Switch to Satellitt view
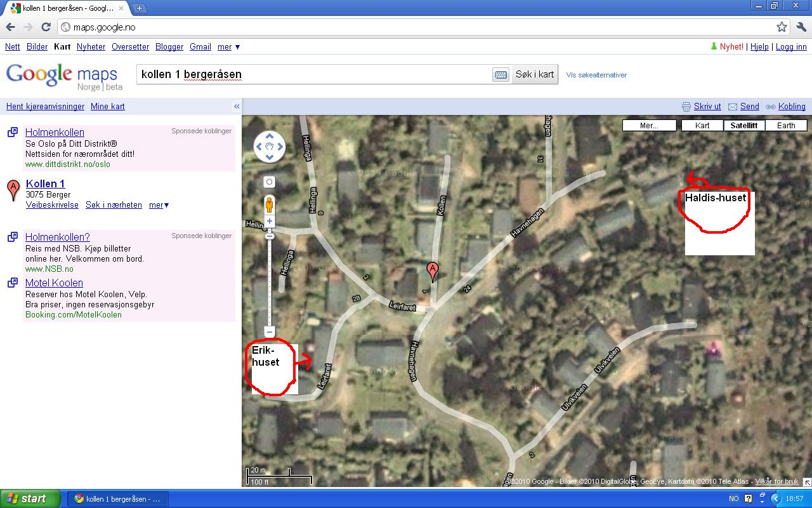This screenshot has width=812, height=508. tap(743, 125)
